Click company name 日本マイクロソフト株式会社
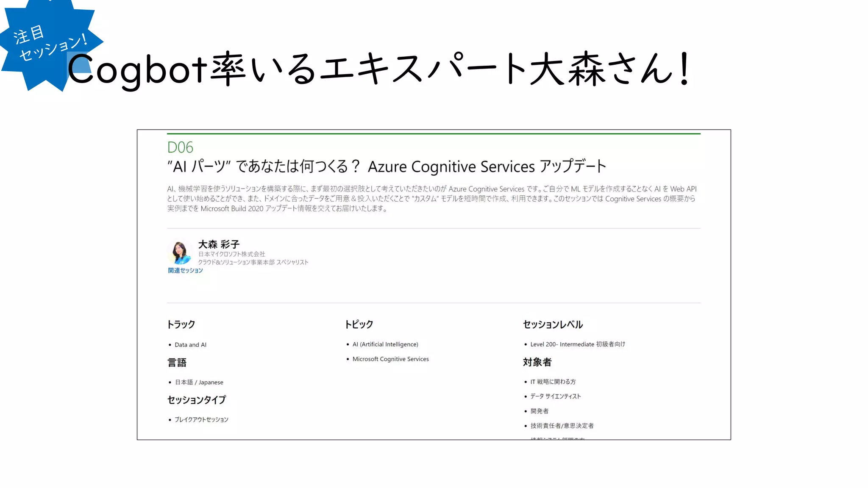868x488 pixels. pyautogui.click(x=231, y=254)
